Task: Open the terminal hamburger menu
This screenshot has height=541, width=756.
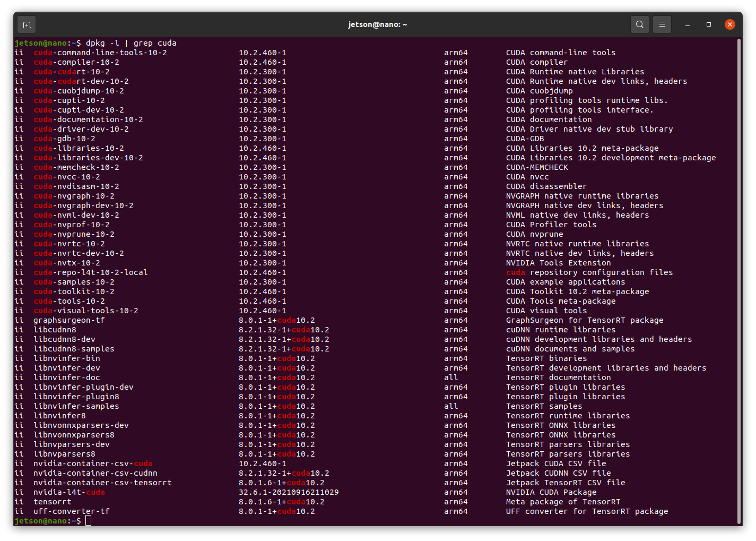Action: pyautogui.click(x=662, y=24)
